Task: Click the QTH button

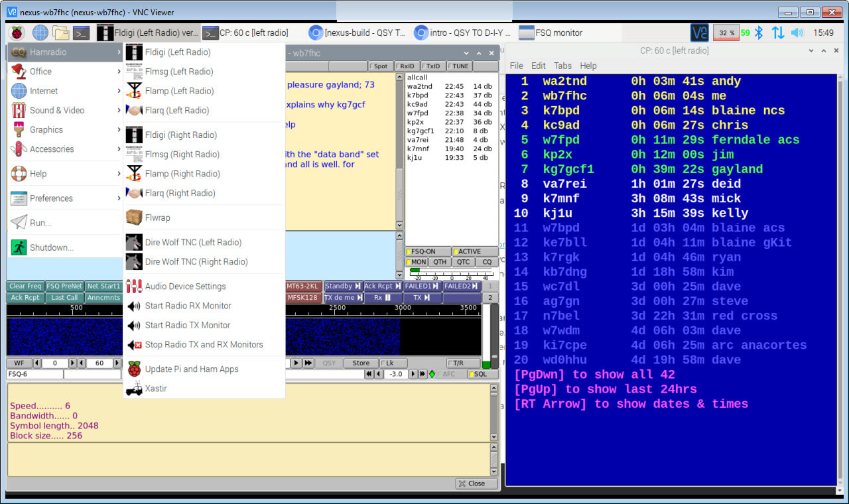Action: 440,262
